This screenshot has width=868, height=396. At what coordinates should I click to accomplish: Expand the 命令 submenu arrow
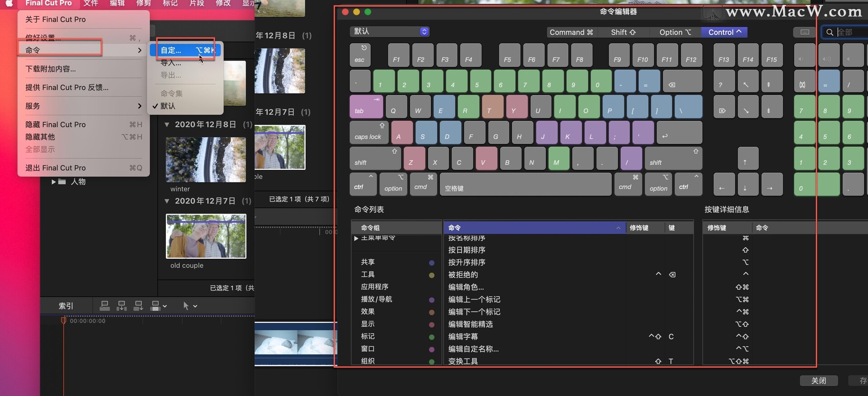[140, 50]
